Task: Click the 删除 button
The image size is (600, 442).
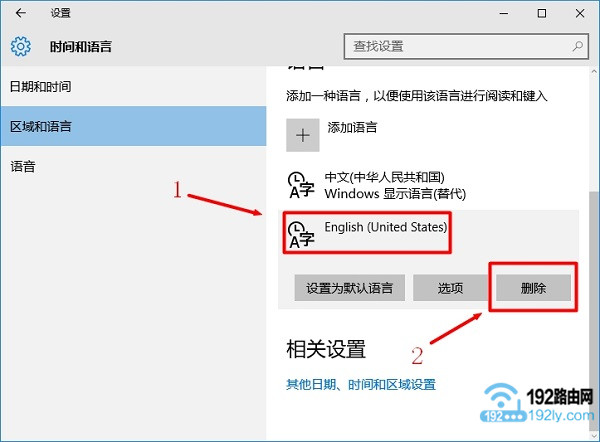Action: pyautogui.click(x=533, y=288)
